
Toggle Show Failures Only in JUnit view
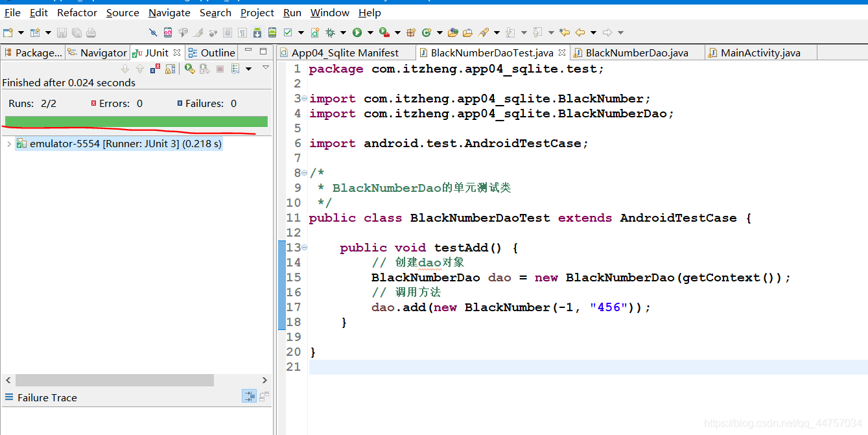155,69
